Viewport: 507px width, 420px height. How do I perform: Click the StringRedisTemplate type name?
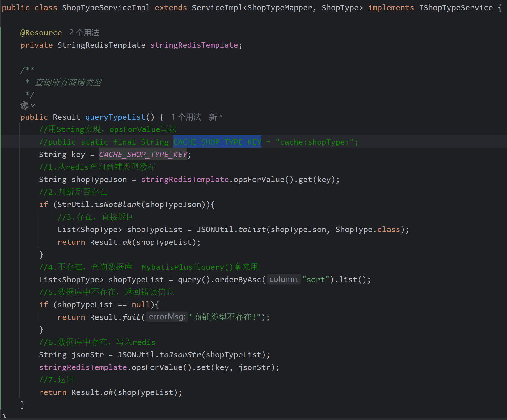coord(101,45)
